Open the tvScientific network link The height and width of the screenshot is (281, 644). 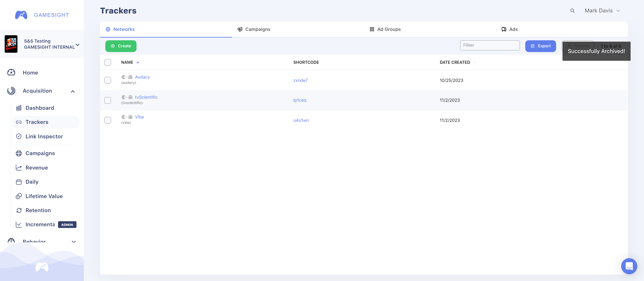pyautogui.click(x=146, y=97)
